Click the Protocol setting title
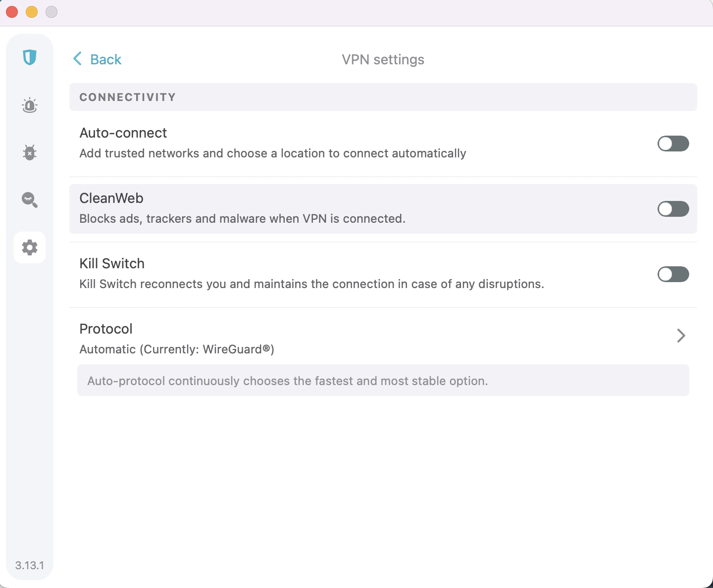The height and width of the screenshot is (588, 713). tap(106, 329)
